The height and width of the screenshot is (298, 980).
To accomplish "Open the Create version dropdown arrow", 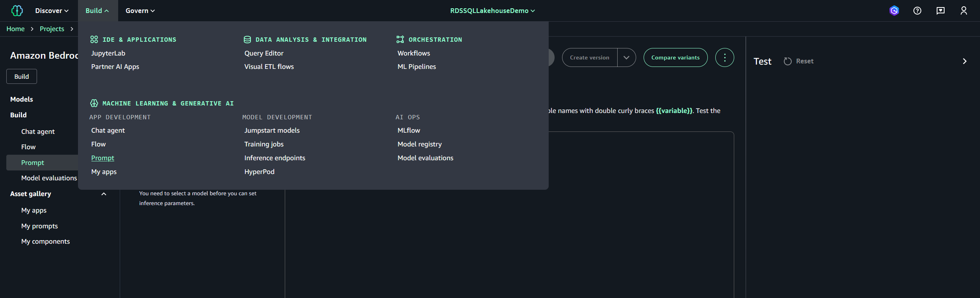I will click(626, 57).
